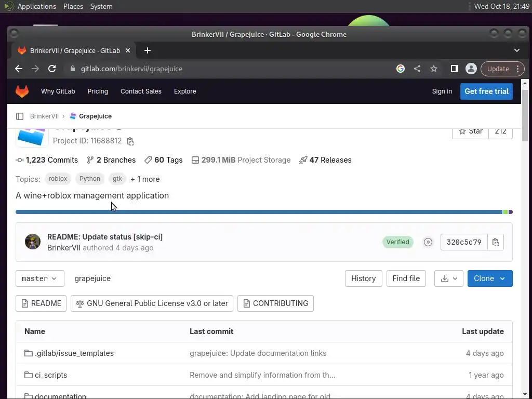The width and height of the screenshot is (532, 399).
Task: Open commit History
Action: (x=363, y=278)
